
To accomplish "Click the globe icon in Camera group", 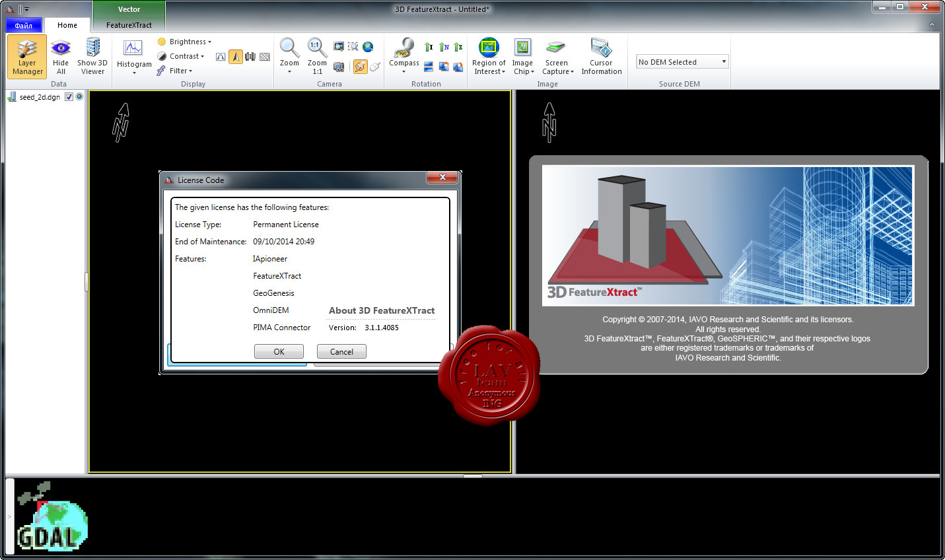I will (x=368, y=46).
